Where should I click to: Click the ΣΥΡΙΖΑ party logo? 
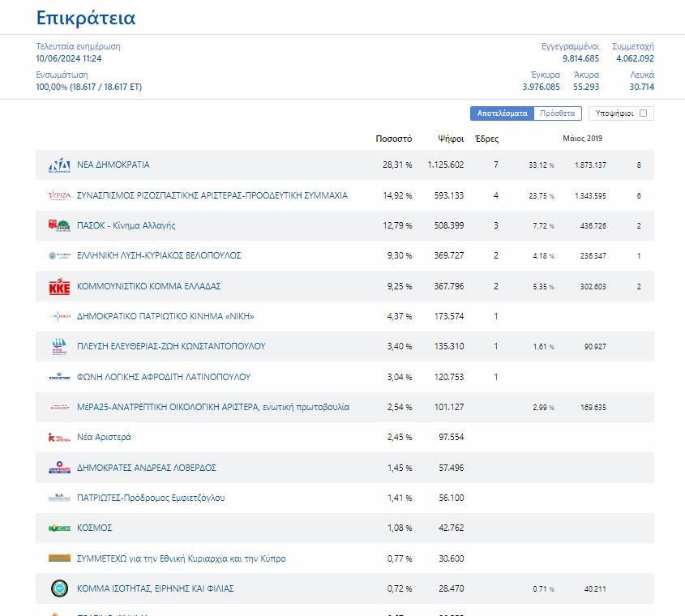[x=59, y=195]
